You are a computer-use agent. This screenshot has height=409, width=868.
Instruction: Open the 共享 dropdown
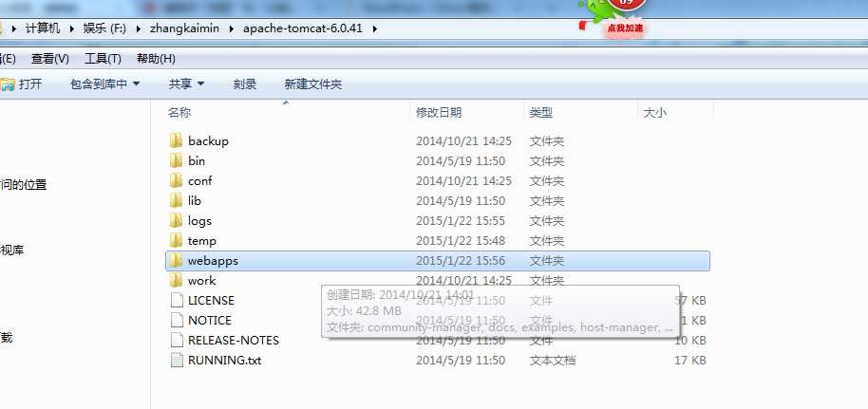click(x=186, y=84)
